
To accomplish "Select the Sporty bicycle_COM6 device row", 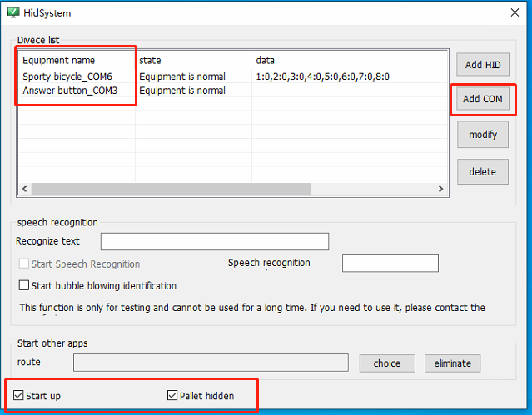I will pyautogui.click(x=67, y=77).
